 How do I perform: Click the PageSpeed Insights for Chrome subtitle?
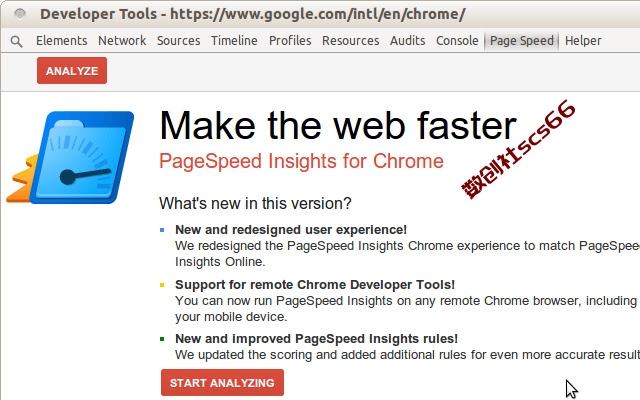click(x=301, y=161)
